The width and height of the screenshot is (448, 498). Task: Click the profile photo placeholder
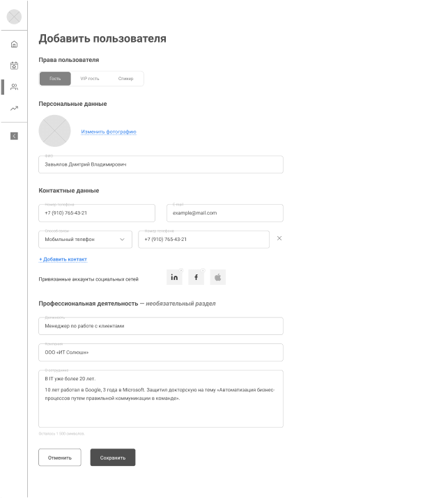click(54, 130)
